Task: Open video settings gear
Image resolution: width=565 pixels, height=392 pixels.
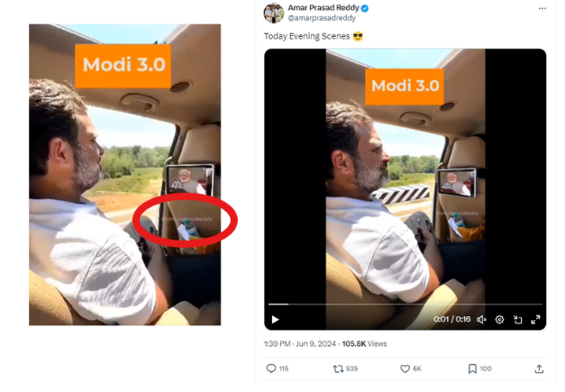Action: coord(499,319)
